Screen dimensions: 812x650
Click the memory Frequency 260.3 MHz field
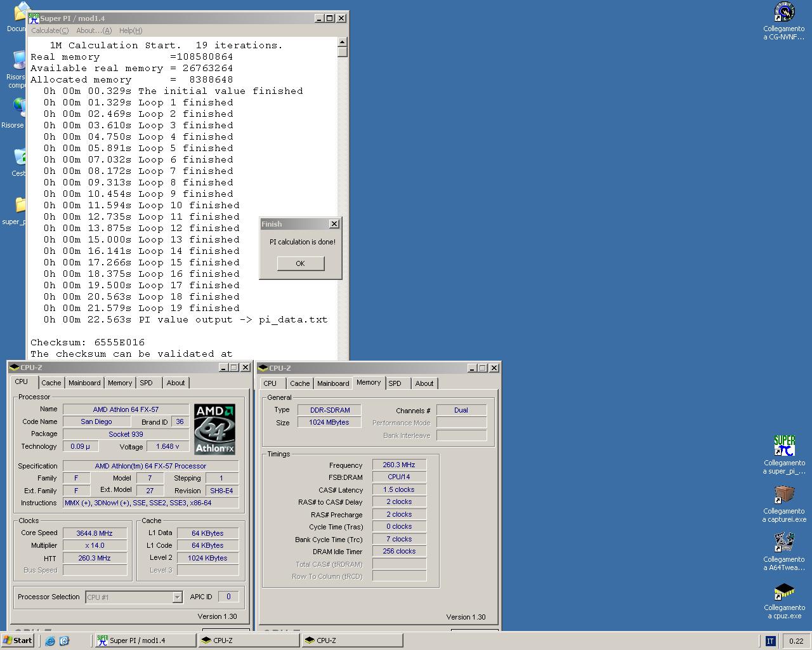399,465
